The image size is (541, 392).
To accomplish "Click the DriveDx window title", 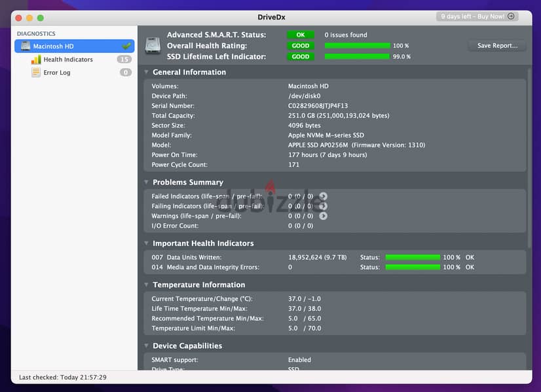I will [271, 17].
